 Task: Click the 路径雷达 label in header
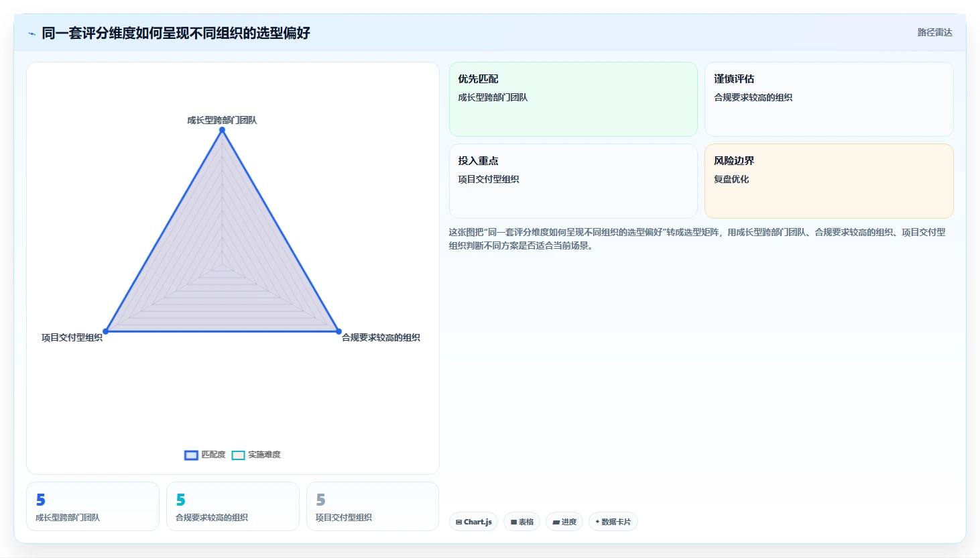pos(934,32)
